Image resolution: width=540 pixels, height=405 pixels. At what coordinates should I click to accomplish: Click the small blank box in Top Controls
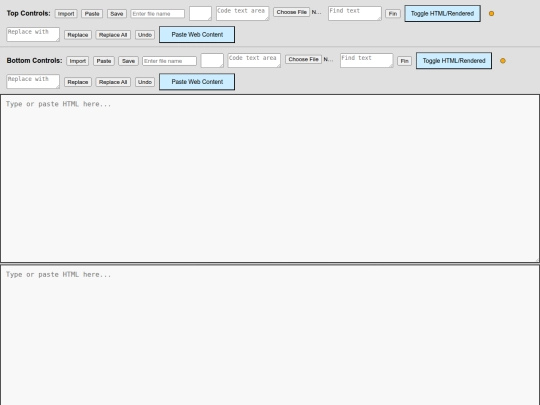coord(200,13)
